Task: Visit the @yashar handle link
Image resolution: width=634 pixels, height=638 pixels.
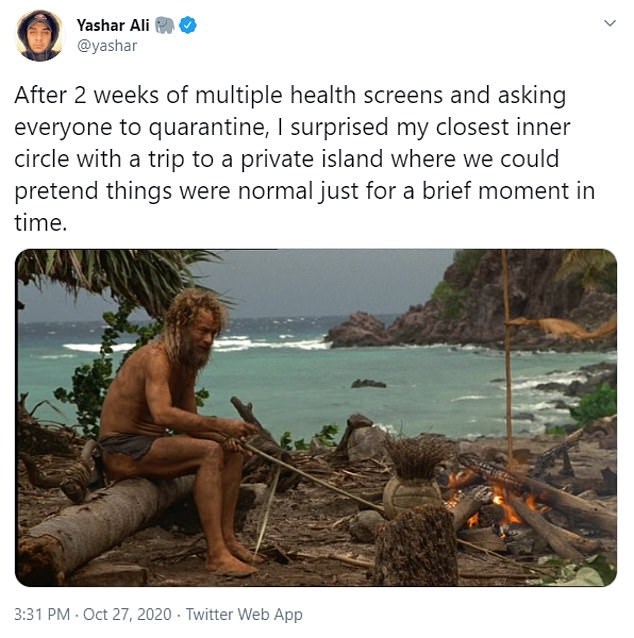Action: coord(107,46)
